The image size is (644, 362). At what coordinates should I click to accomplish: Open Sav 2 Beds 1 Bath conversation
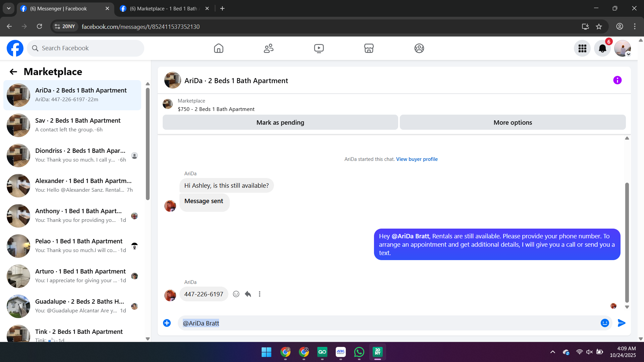[x=72, y=125]
